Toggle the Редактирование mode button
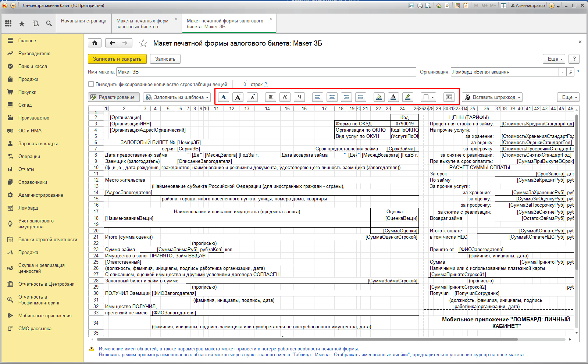The height and width of the screenshot is (364, 588). pyautogui.click(x=114, y=97)
